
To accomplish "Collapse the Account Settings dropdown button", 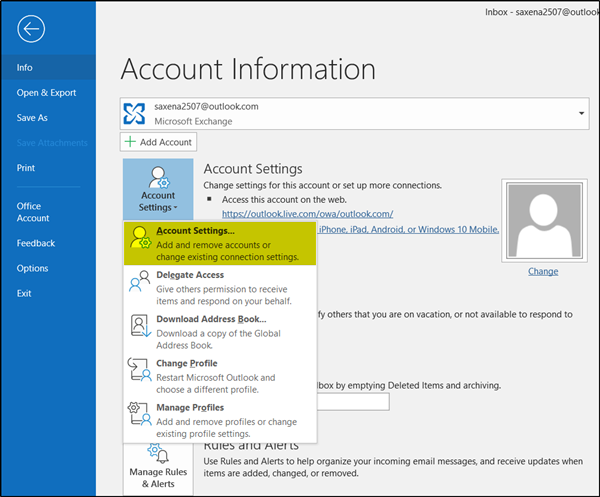I will pyautogui.click(x=158, y=189).
